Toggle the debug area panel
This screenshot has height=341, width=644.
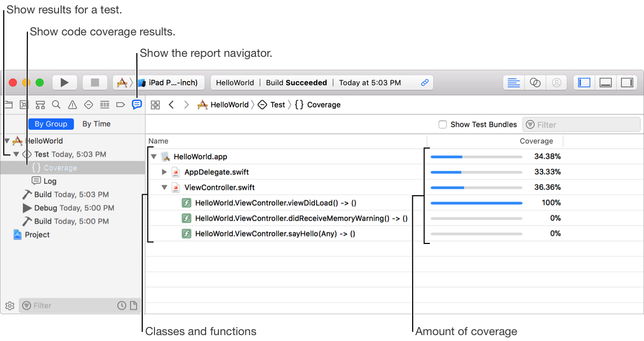[605, 83]
